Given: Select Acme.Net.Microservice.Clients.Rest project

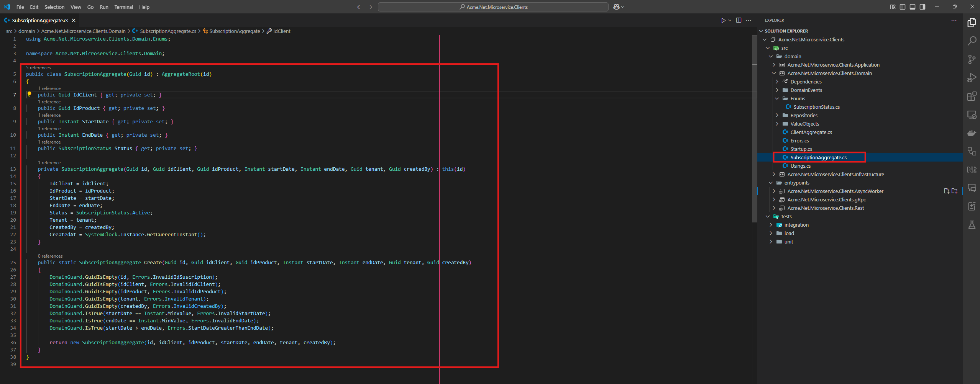Looking at the screenshot, I should 826,208.
